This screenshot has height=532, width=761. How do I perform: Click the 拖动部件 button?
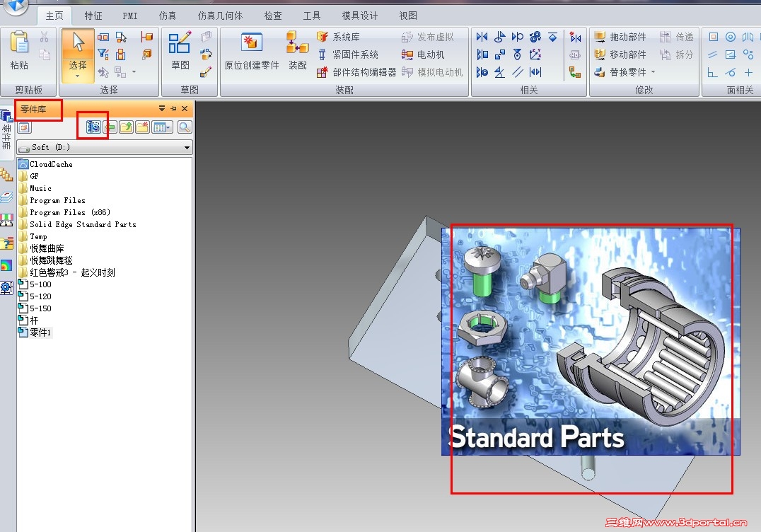click(x=620, y=37)
